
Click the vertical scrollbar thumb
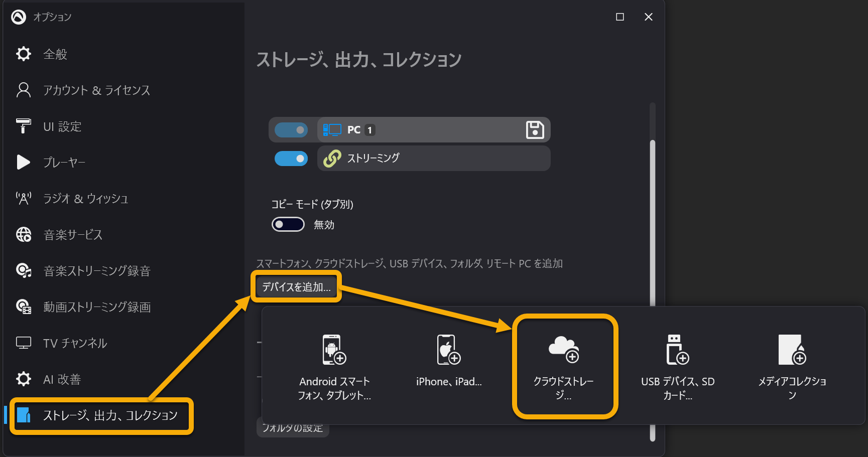653,223
